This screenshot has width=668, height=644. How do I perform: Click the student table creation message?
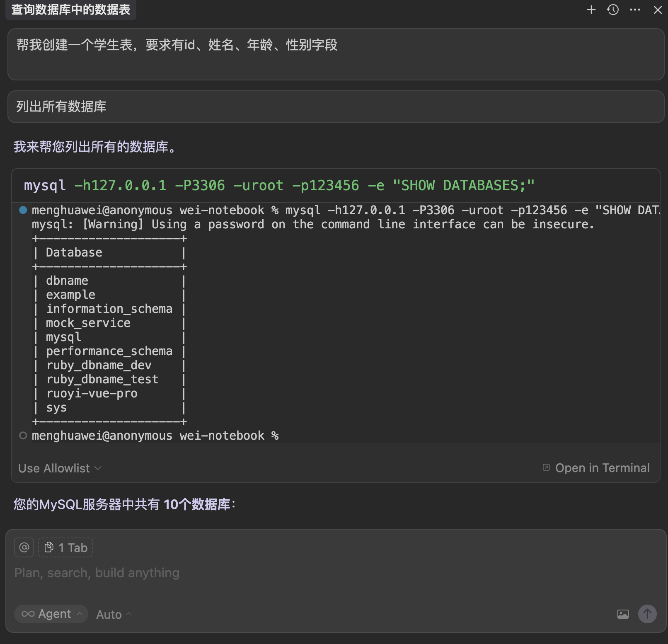point(336,54)
